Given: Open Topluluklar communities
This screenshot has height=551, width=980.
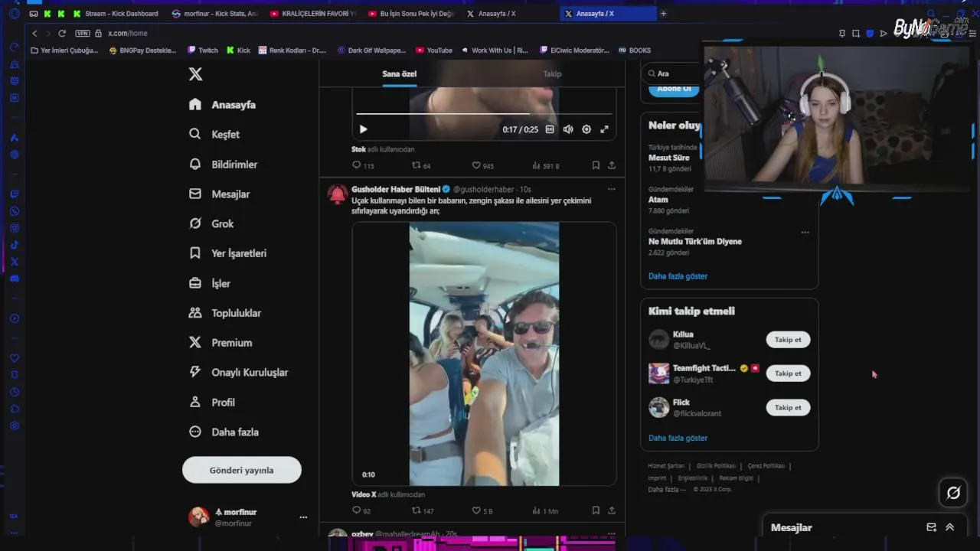Looking at the screenshot, I should pyautogui.click(x=225, y=313).
